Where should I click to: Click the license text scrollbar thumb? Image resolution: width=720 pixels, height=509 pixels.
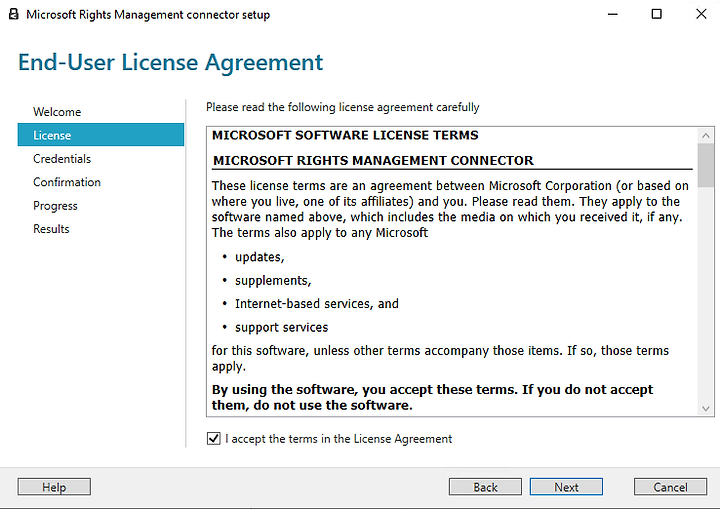[x=706, y=165]
